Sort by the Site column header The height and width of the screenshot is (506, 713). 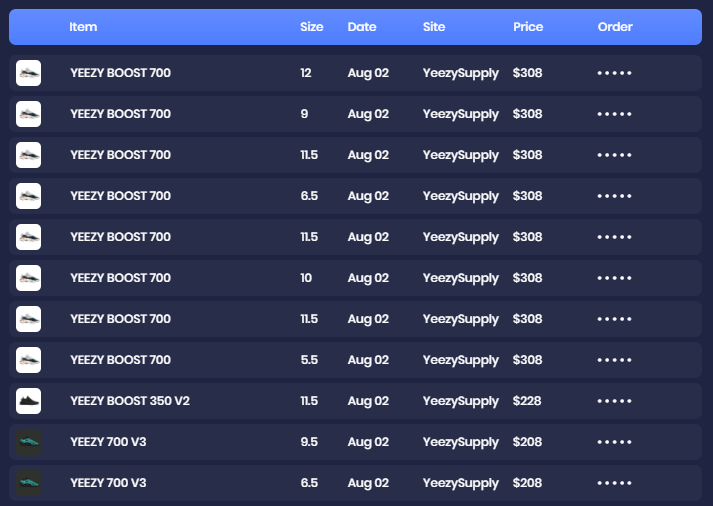pos(434,27)
